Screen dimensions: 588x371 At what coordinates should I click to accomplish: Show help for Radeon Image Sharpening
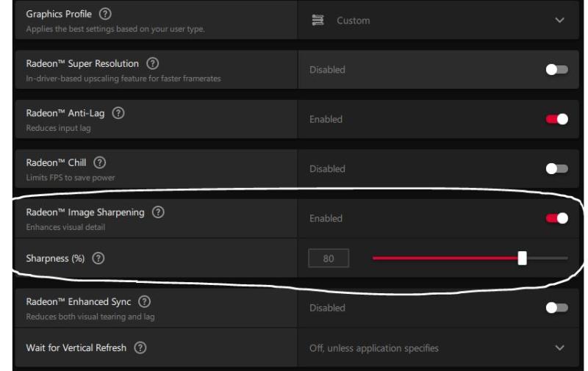tap(158, 212)
